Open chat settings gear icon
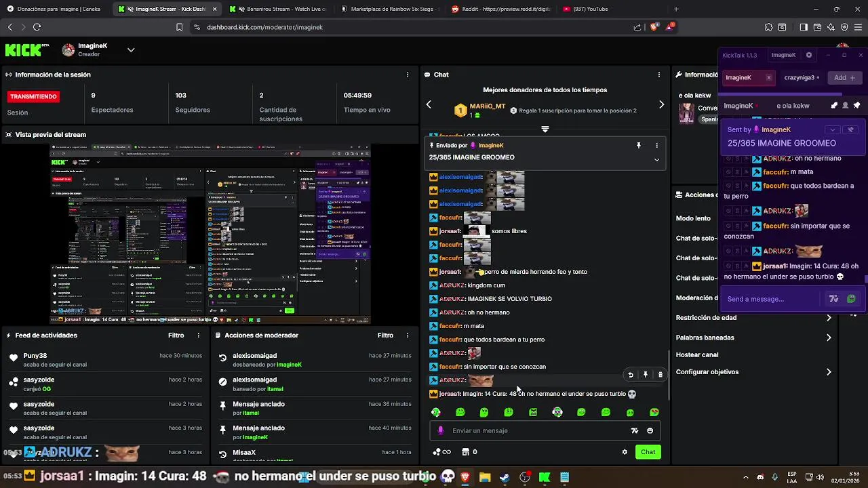The image size is (868, 488). pos(625,452)
